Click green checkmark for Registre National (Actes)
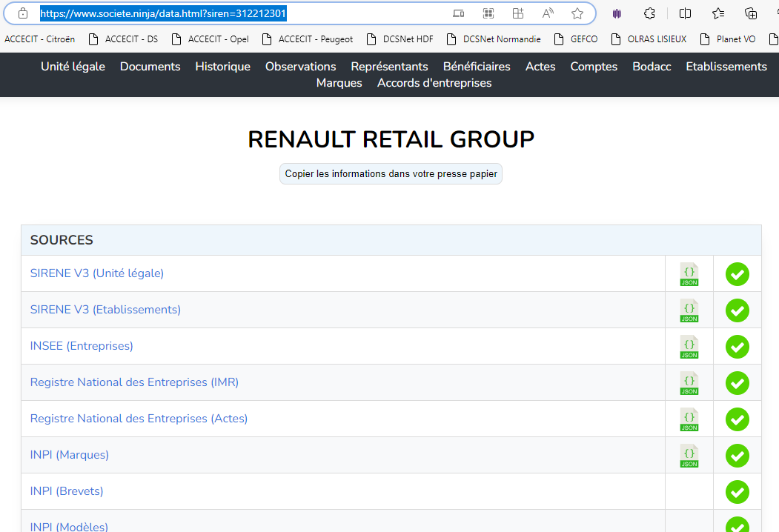The width and height of the screenshot is (779, 532). [737, 419]
